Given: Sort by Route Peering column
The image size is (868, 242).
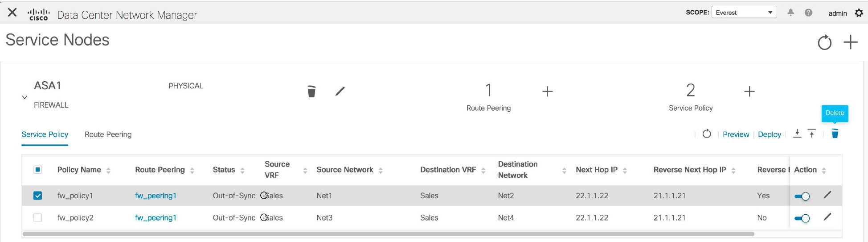Looking at the screenshot, I should [x=192, y=170].
